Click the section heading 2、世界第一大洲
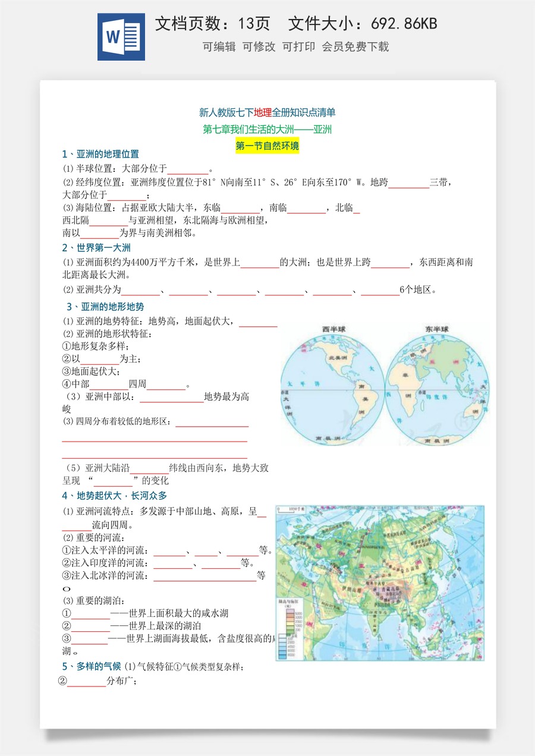Viewport: 535px width, 756px height. pyautogui.click(x=96, y=248)
